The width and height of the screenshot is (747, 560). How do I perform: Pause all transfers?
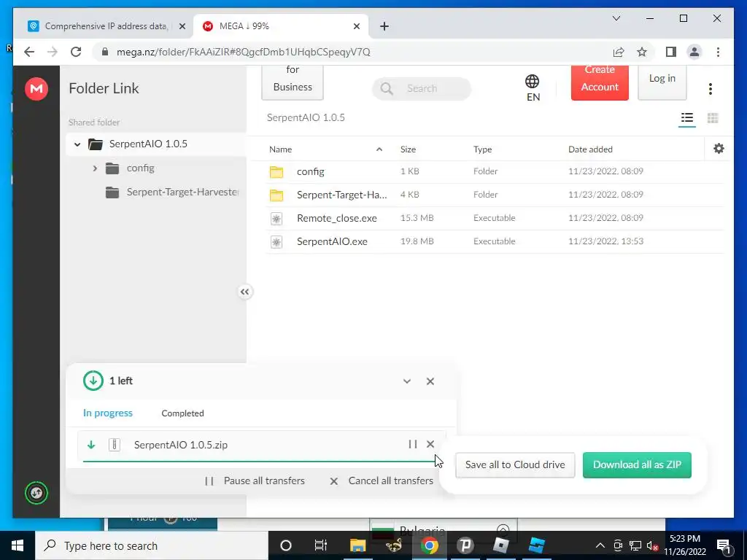255,481
